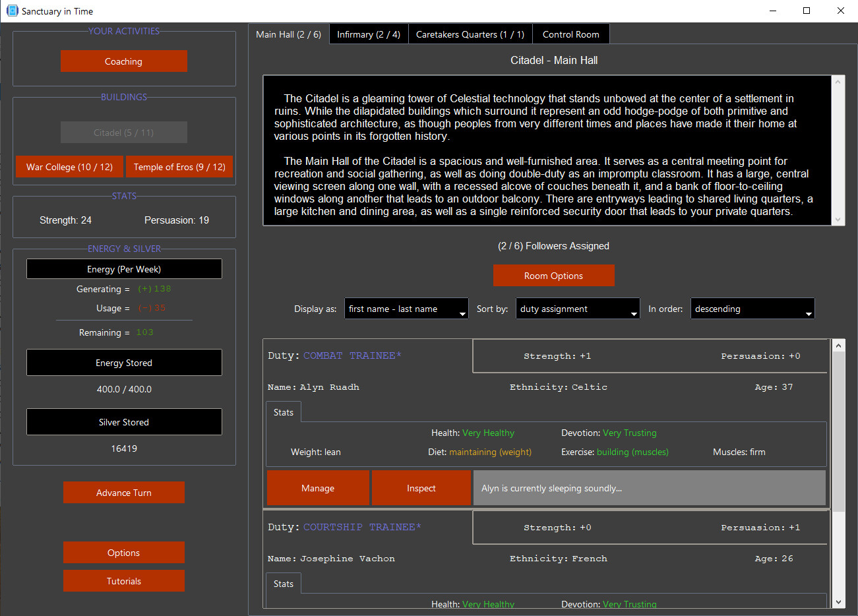Open the Options menu button

point(123,553)
